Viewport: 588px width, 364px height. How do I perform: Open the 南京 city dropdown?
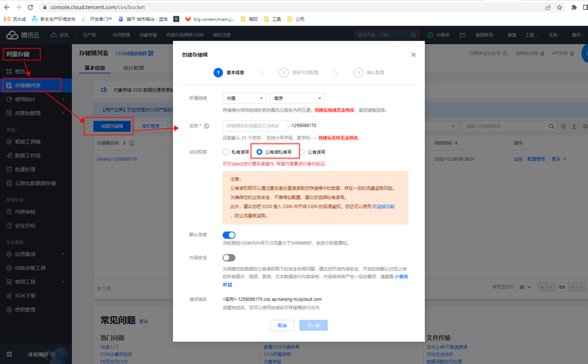pos(297,98)
